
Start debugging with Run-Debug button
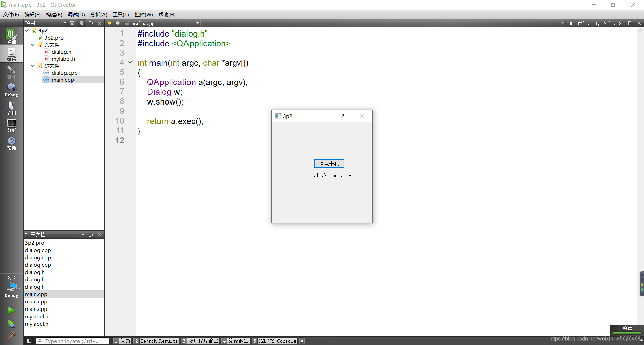pos(11,324)
